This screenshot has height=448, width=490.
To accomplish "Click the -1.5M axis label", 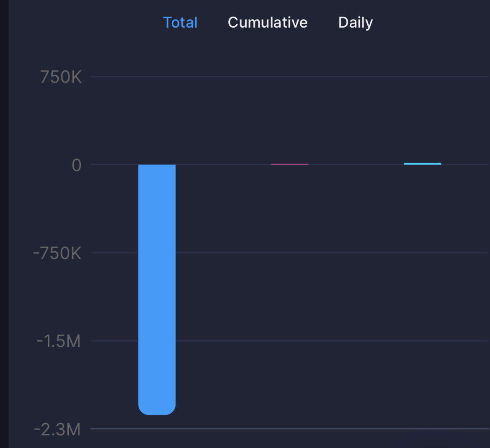I will coord(59,341).
